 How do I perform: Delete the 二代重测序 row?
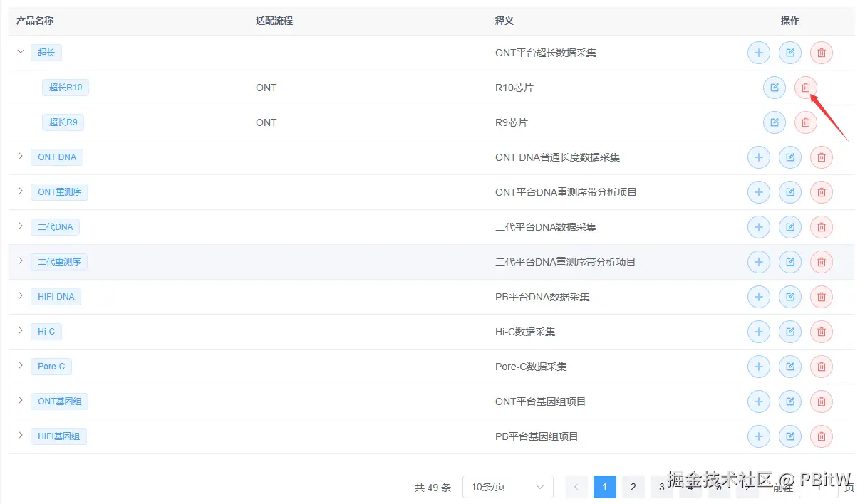(x=822, y=262)
